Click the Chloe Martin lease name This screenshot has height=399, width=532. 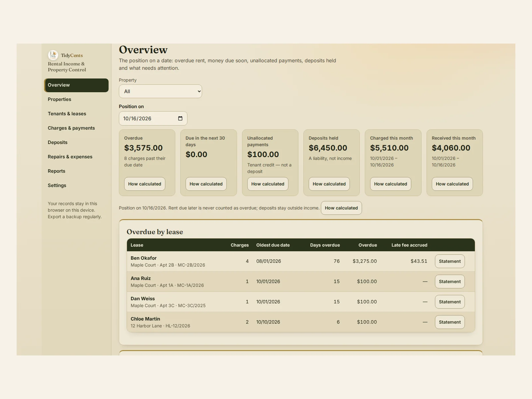(x=145, y=319)
